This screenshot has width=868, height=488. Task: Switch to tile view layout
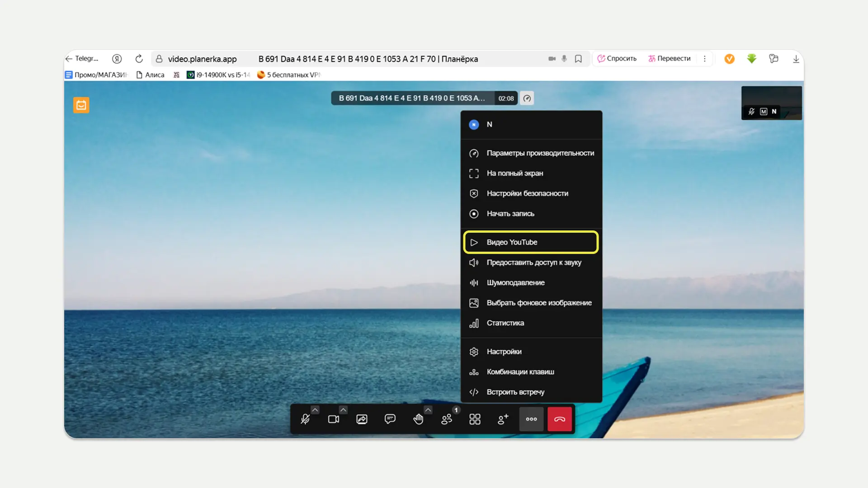pyautogui.click(x=475, y=419)
